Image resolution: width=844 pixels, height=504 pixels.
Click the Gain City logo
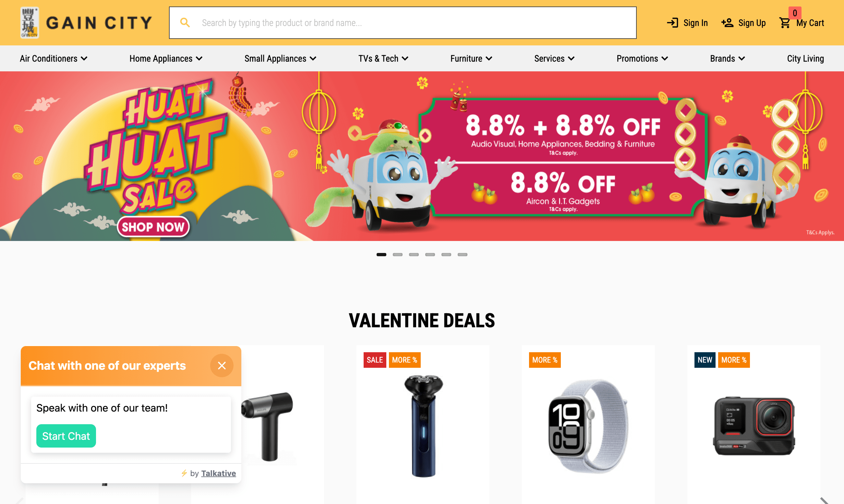tap(86, 23)
